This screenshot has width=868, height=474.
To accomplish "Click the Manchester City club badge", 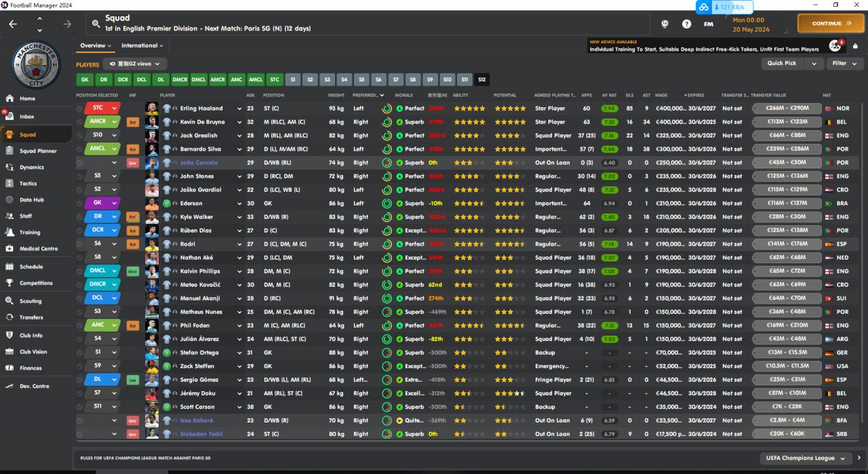I will coord(37,64).
